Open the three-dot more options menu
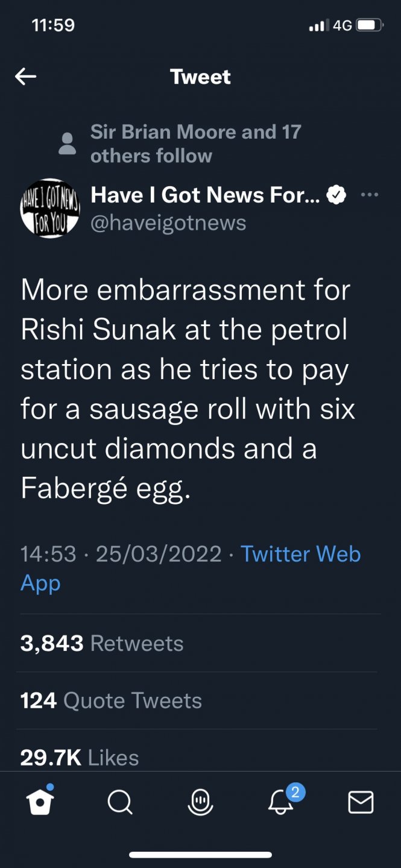Viewport: 401px width, 868px height. [368, 195]
